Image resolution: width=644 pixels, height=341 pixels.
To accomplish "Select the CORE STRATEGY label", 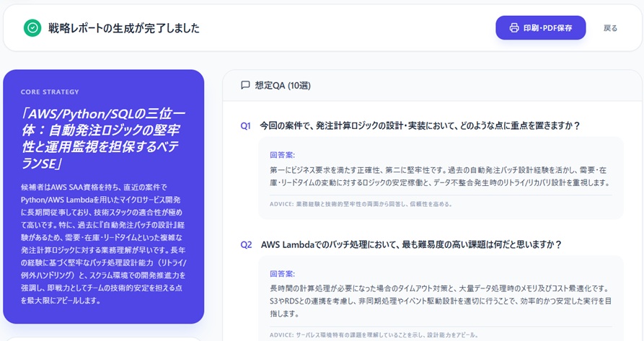I will tap(50, 92).
